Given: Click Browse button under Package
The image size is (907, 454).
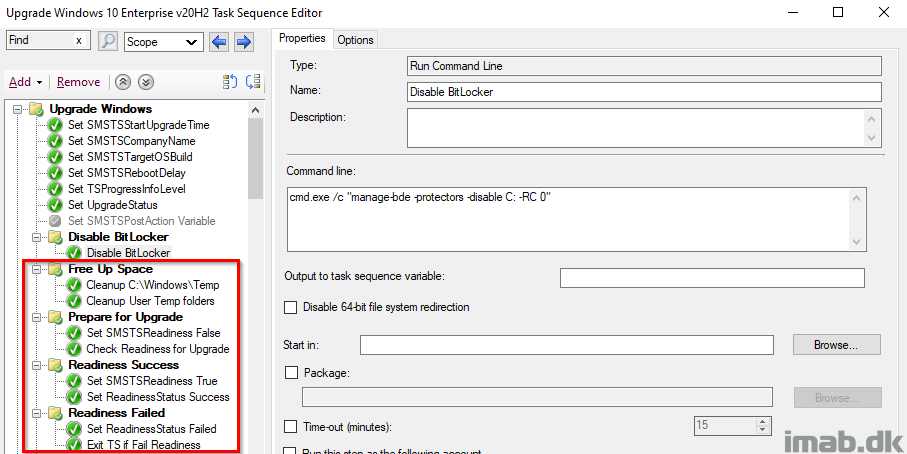Looking at the screenshot, I should coord(836,398).
